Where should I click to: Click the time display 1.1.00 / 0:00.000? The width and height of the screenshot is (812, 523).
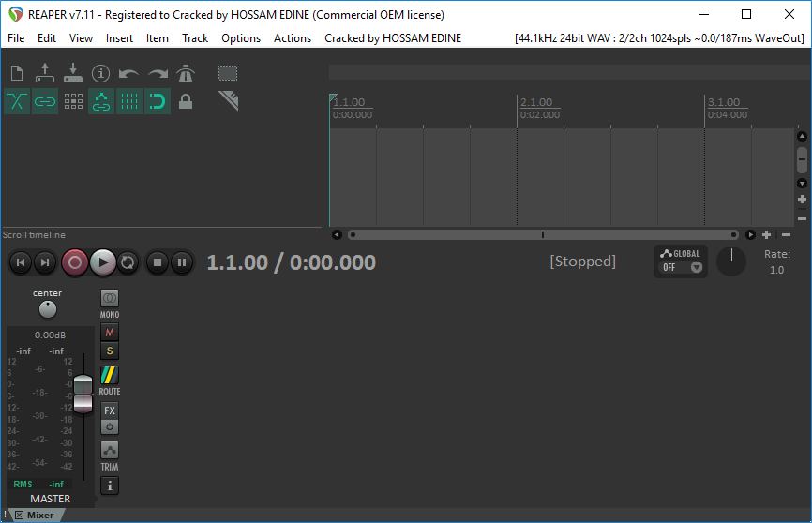[291, 262]
